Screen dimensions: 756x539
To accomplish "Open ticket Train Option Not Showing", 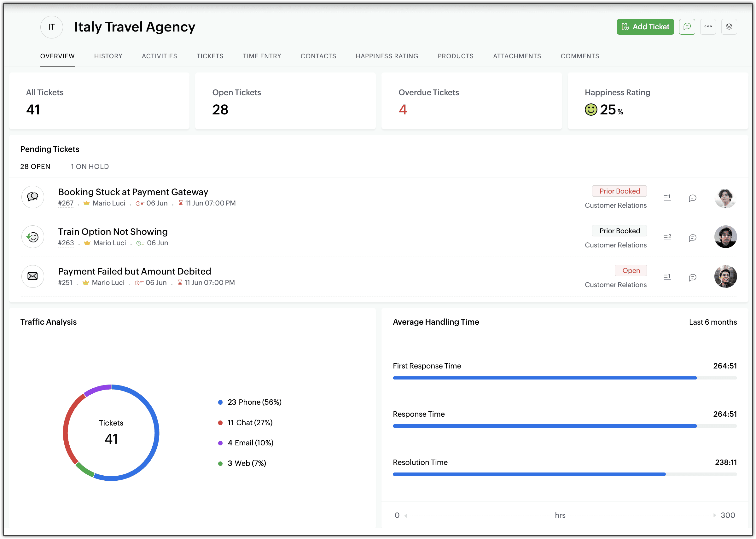I will pos(113,231).
